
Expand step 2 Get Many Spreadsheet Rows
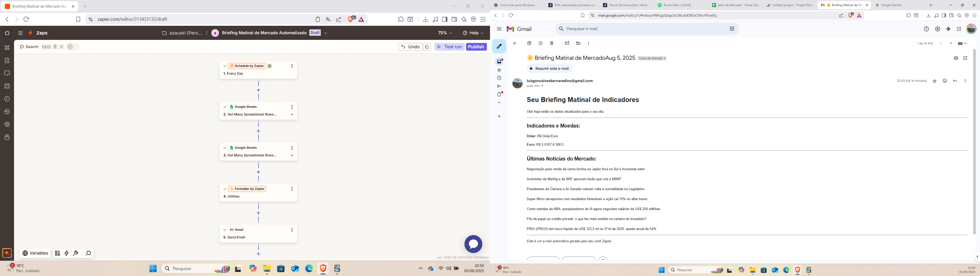(292, 114)
